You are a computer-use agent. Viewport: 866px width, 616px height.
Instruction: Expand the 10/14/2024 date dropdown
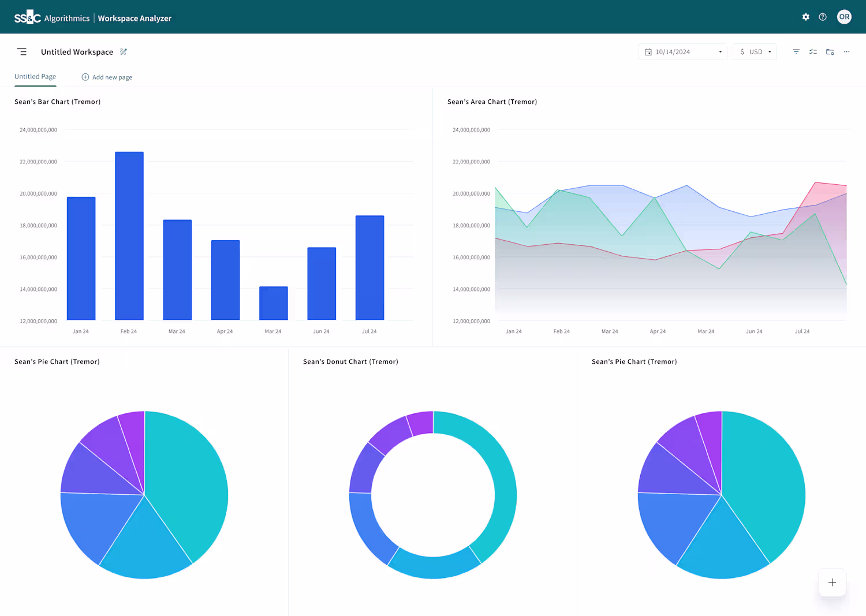tap(683, 52)
